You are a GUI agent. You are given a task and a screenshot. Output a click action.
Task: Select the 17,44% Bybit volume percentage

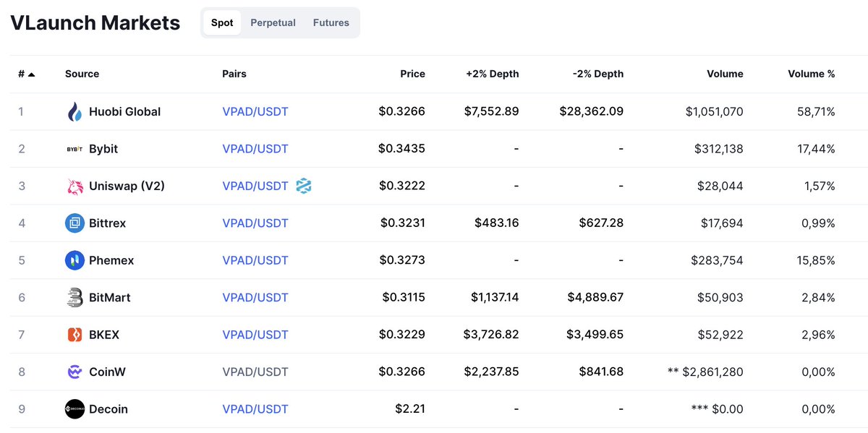(815, 149)
